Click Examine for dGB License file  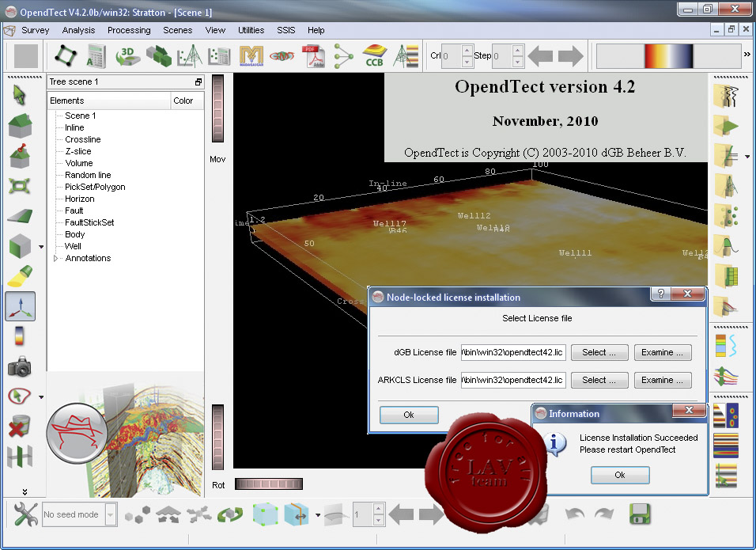pyautogui.click(x=663, y=352)
